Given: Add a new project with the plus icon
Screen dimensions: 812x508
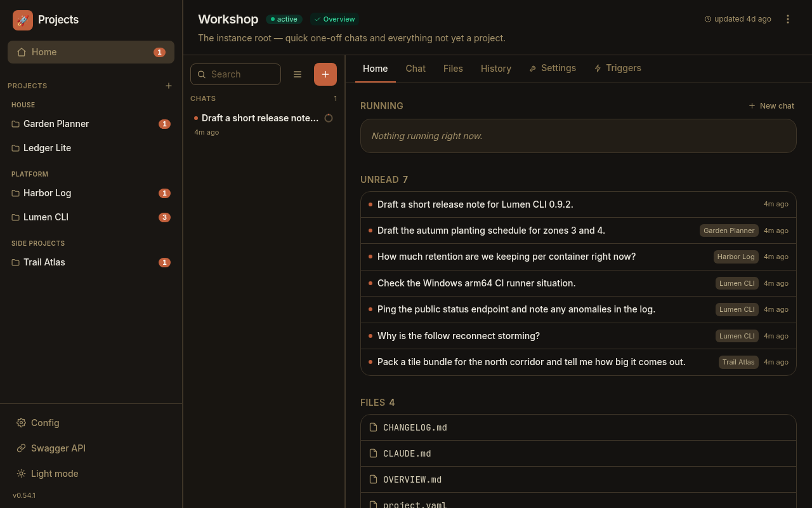Looking at the screenshot, I should [x=169, y=86].
